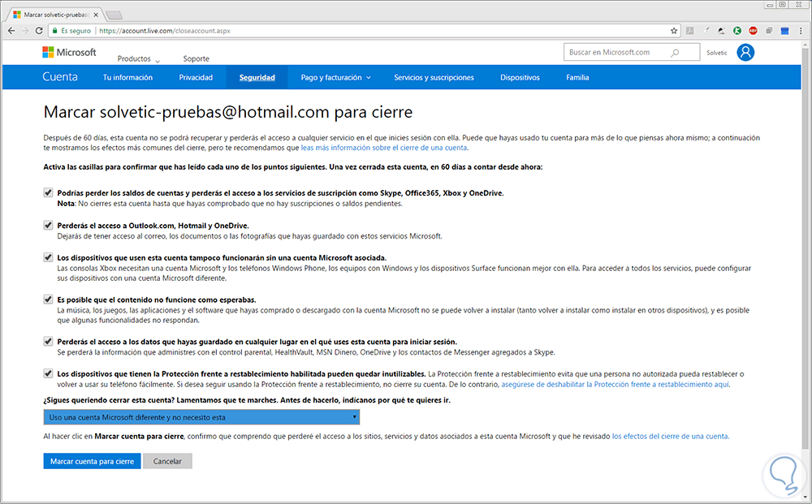The width and height of the screenshot is (812, 504).
Task: Uncheck the 'Podrías perder los saldos' checkbox
Action: click(x=48, y=192)
